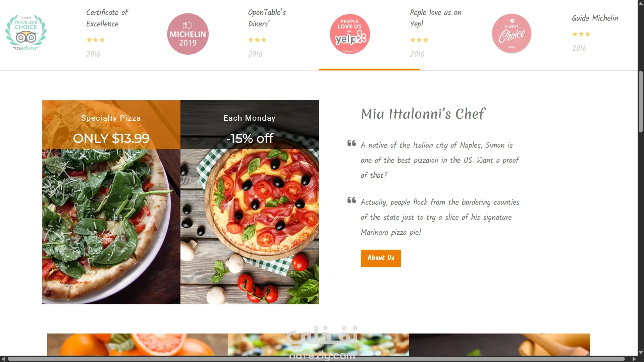The height and width of the screenshot is (362, 644).
Task: Click the Mia Ittalonni's Chef heading
Action: (423, 114)
